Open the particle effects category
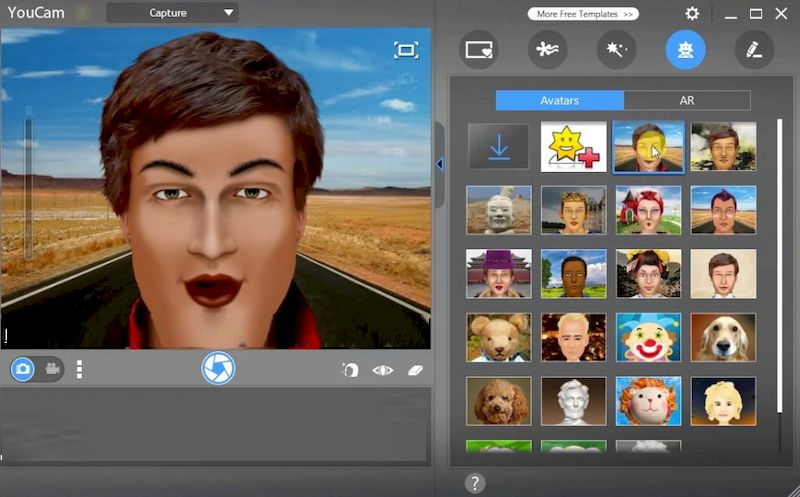Viewport: 800px width, 497px height. pos(547,49)
